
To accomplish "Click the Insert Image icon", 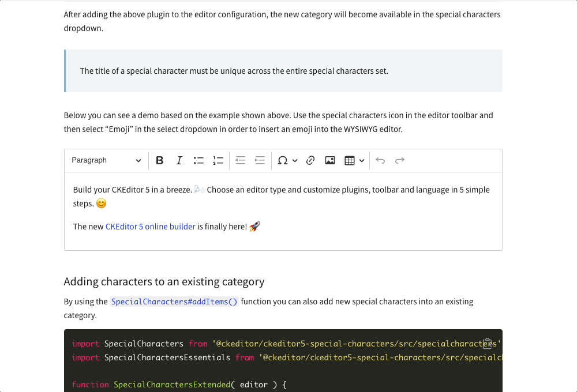I will (x=329, y=160).
